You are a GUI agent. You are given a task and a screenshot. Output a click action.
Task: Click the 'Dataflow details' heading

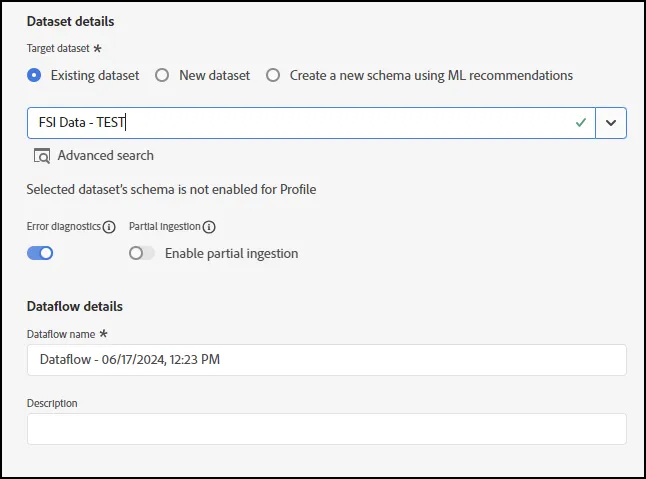(x=75, y=306)
